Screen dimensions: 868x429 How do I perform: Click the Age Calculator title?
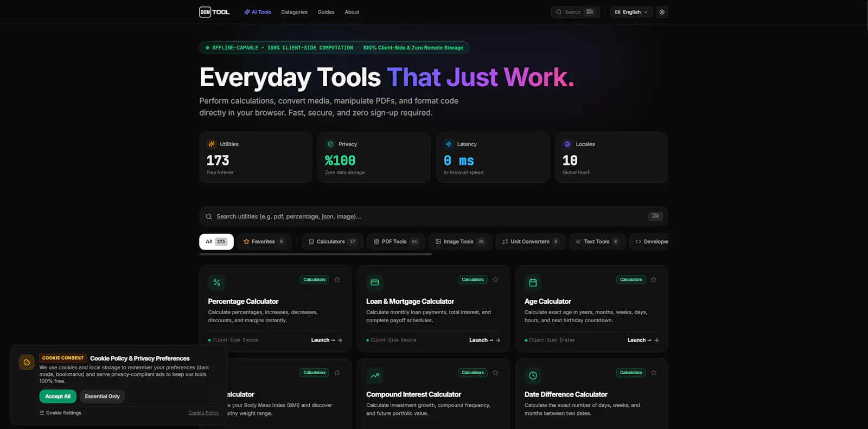[547, 302]
